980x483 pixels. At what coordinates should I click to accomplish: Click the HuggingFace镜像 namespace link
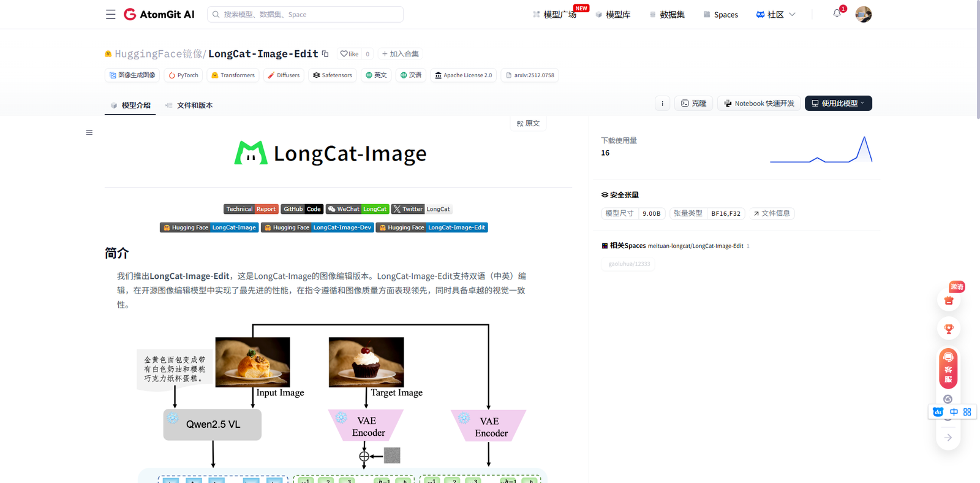pos(158,54)
